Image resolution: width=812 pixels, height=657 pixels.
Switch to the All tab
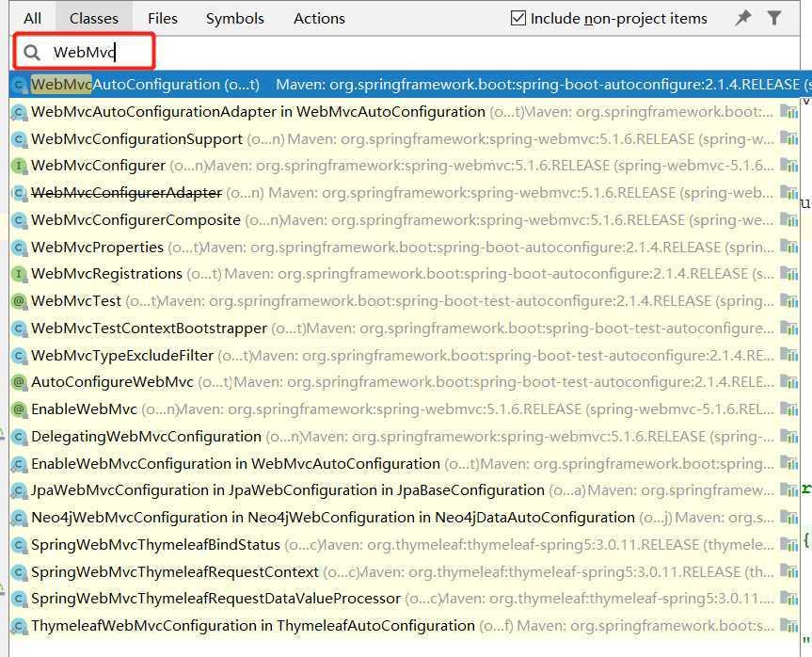(x=32, y=18)
